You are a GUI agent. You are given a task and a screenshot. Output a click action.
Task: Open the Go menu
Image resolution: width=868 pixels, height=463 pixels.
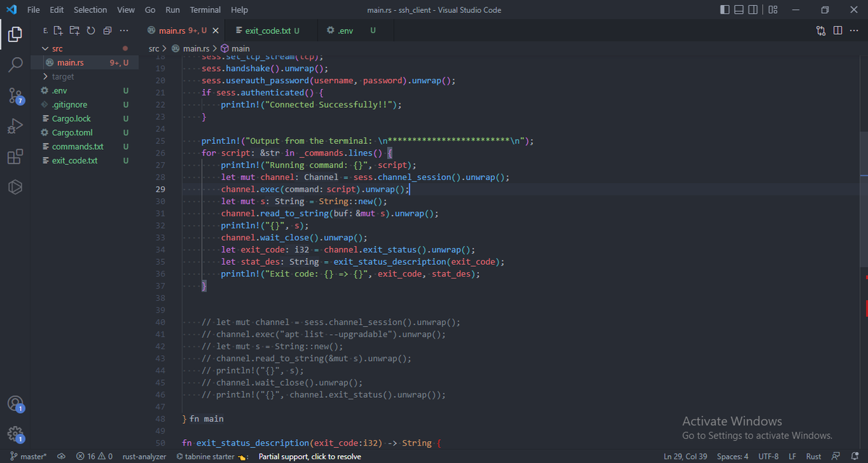tap(150, 10)
